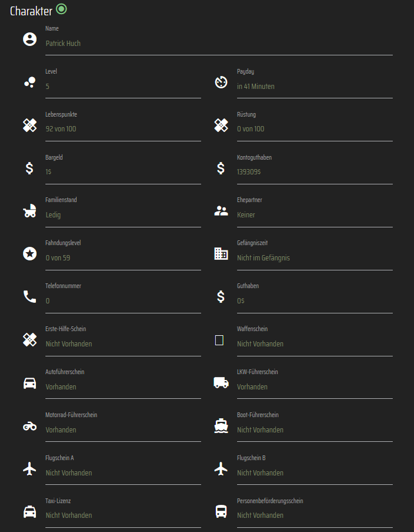This screenshot has width=414, height=532.
Task: Click the taxi icon beside Taxi-Lizenz
Action: pos(30,511)
